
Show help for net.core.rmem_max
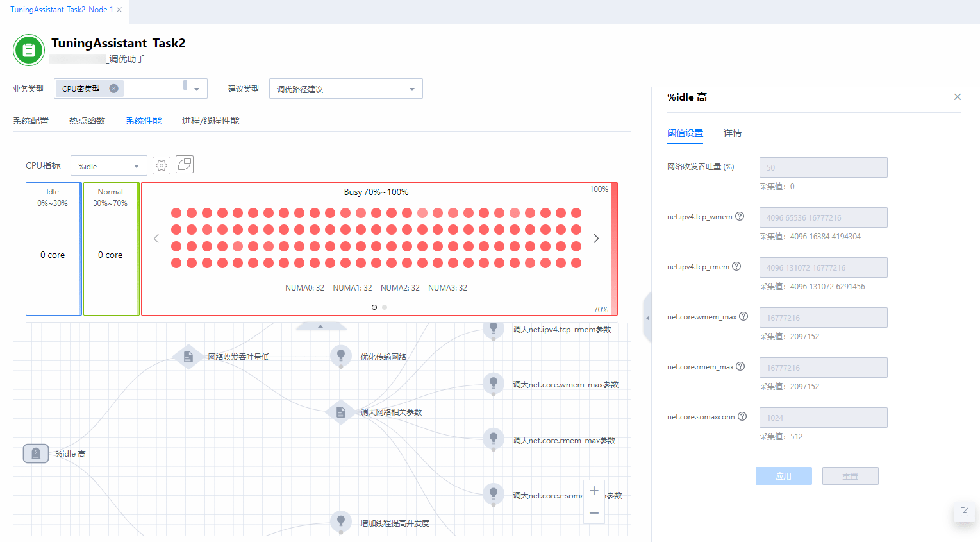[740, 366]
